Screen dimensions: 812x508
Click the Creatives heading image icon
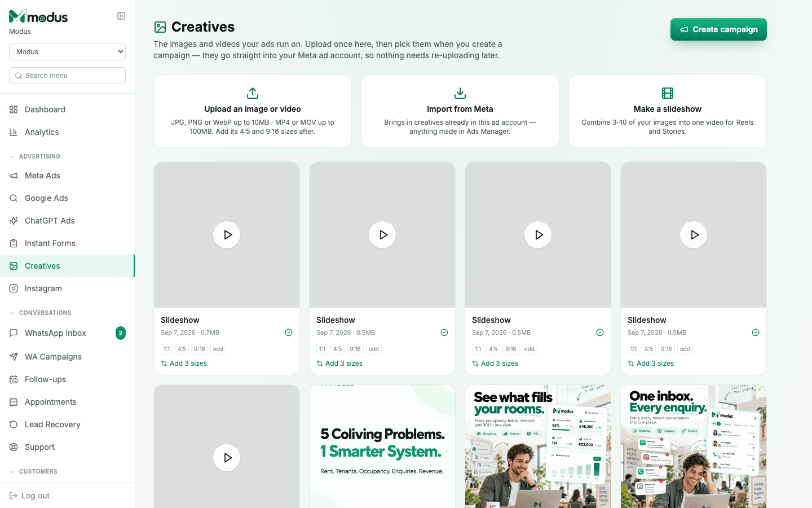(160, 27)
